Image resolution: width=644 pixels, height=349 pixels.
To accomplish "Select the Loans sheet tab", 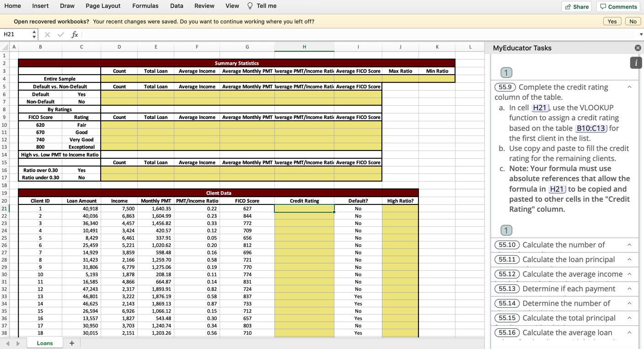I will click(45, 343).
